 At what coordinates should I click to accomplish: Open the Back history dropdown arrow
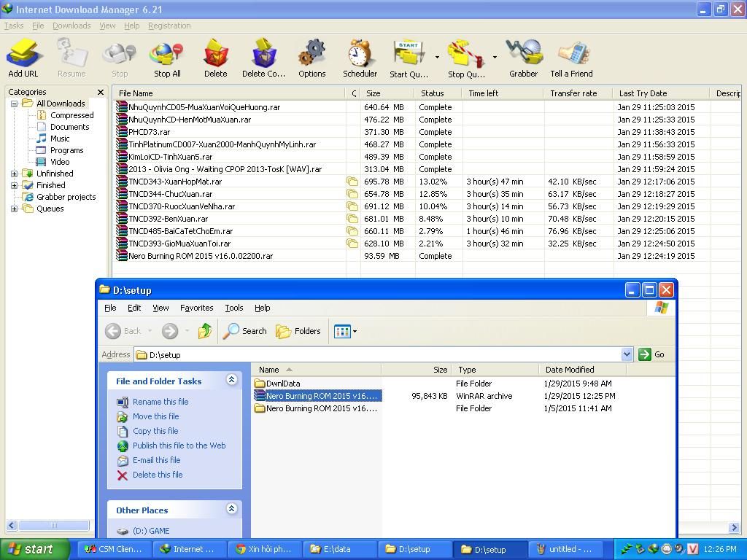[150, 331]
